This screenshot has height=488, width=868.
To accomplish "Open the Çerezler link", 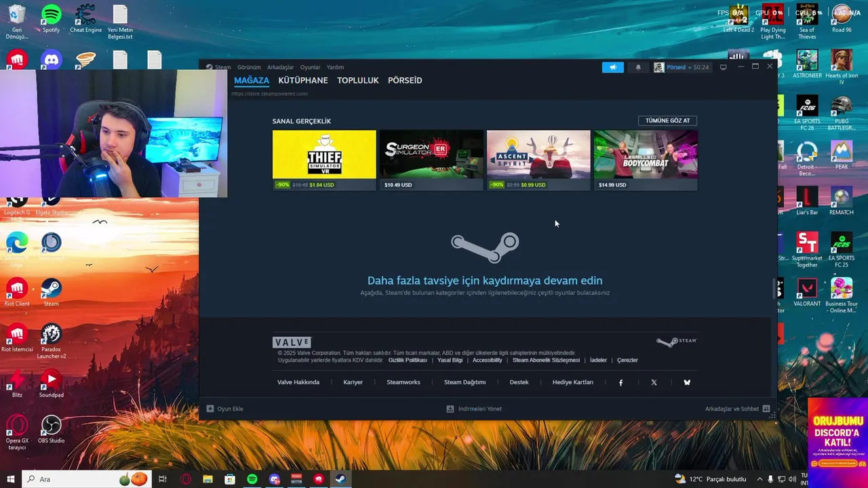I will (627, 360).
